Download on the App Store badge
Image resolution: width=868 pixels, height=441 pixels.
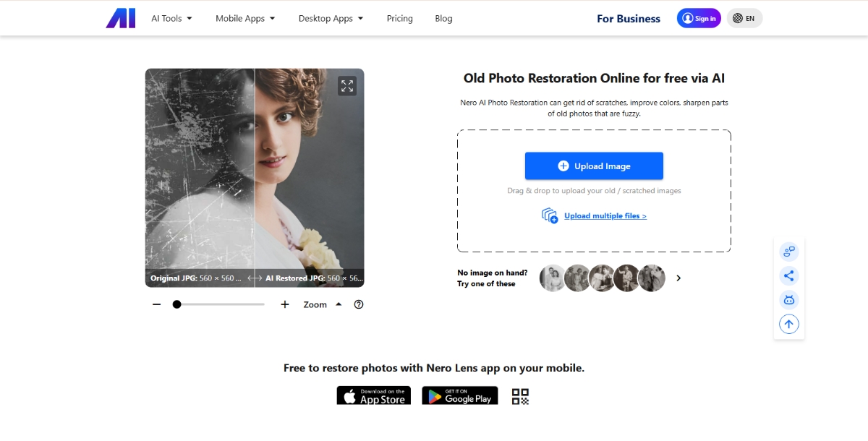[374, 395]
